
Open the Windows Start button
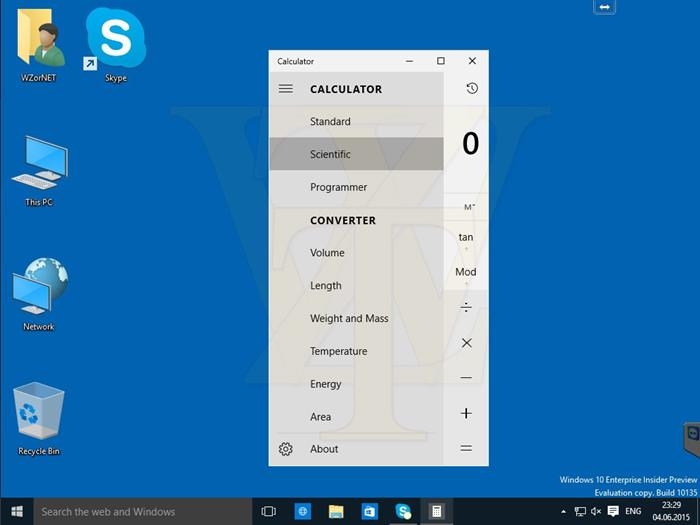tap(17, 511)
